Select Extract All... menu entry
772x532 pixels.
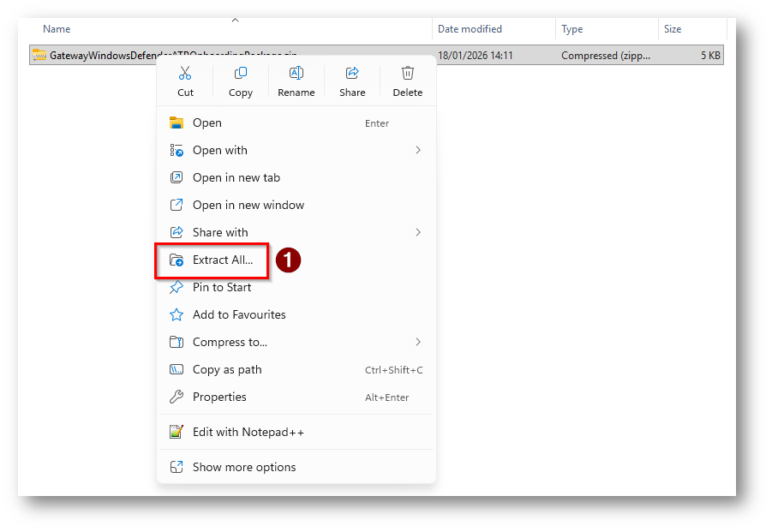(x=222, y=260)
